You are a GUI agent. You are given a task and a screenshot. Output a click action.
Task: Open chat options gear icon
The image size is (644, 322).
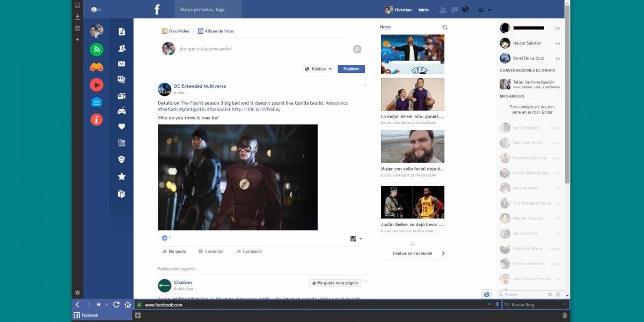[x=550, y=295]
